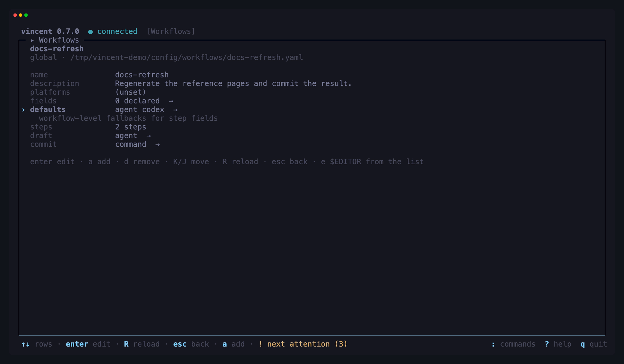Select the description row label
This screenshot has width=624, height=364.
pyautogui.click(x=55, y=83)
